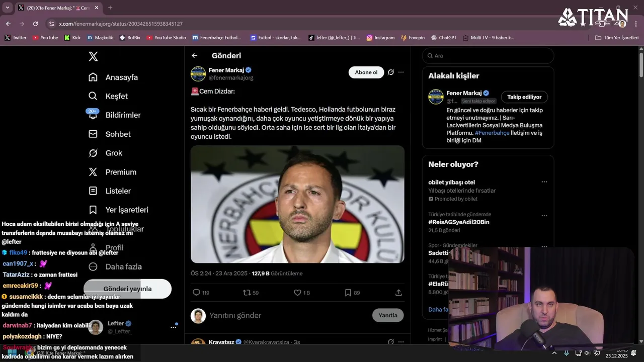Image resolution: width=644 pixels, height=362 pixels.
Task: Click the Sohbet envelope icon
Action: point(93,134)
